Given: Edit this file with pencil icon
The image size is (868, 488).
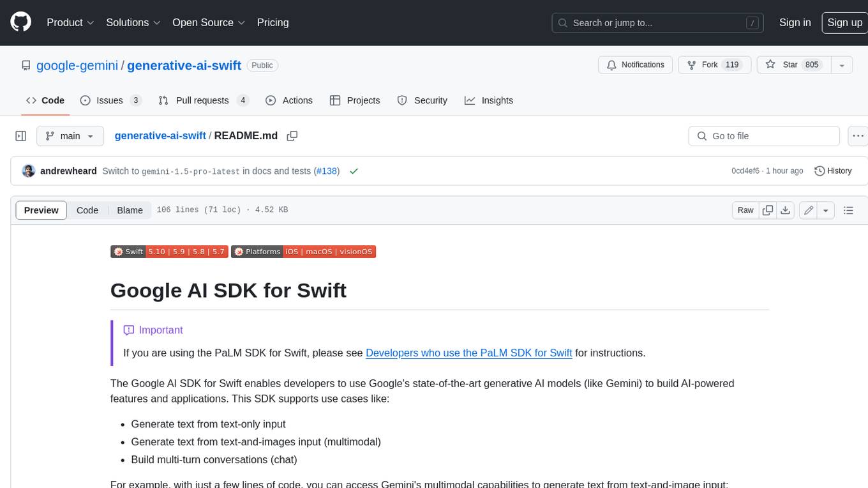Looking at the screenshot, I should point(809,210).
